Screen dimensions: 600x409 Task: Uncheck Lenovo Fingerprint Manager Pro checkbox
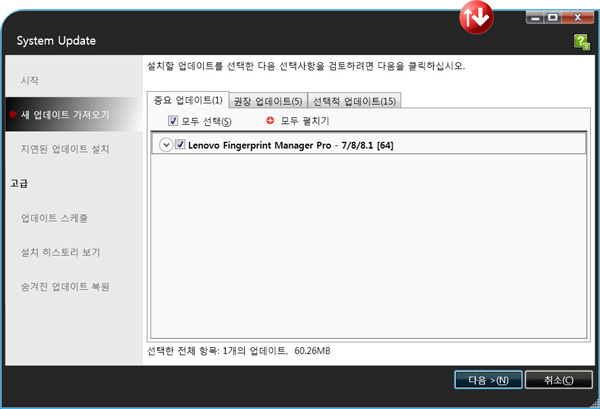click(x=180, y=145)
